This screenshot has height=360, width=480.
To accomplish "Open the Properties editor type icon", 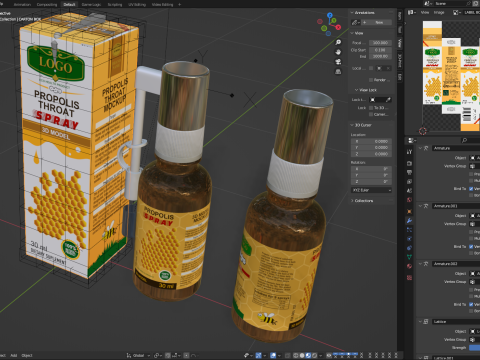I will 412,140.
